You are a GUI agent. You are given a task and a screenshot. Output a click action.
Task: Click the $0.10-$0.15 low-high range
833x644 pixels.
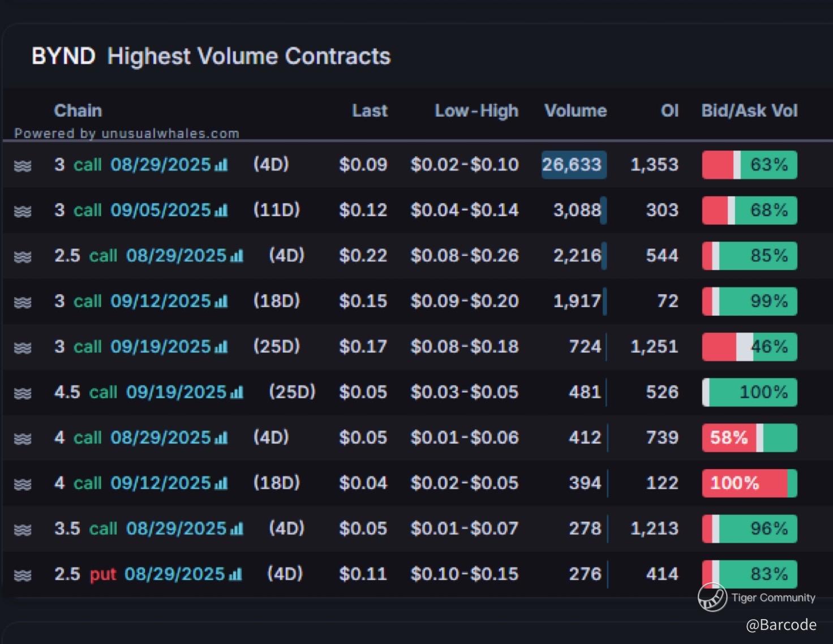pyautogui.click(x=465, y=574)
